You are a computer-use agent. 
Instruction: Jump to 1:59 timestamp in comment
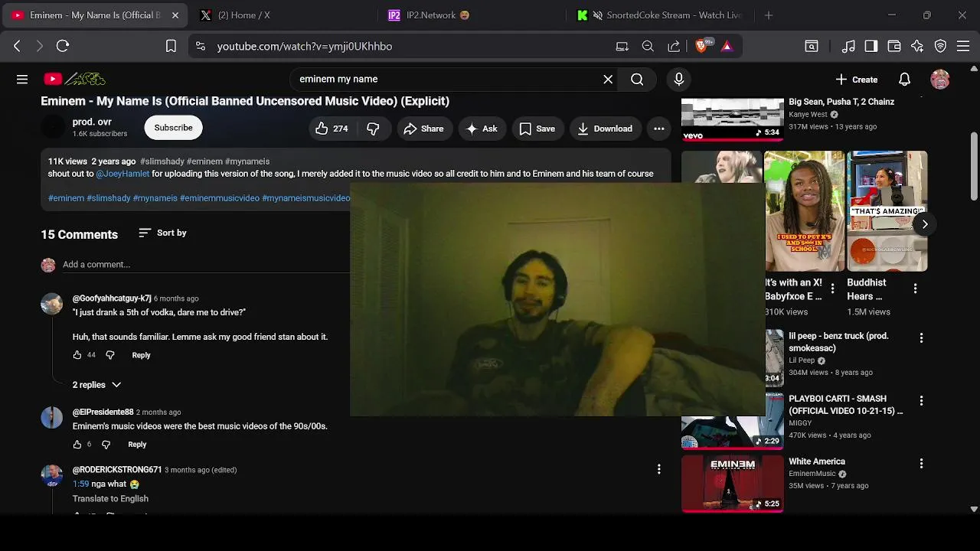[x=81, y=484]
